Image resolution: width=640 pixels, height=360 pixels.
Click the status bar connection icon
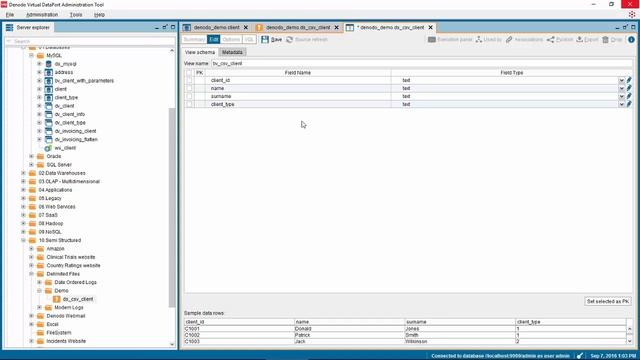(x=580, y=356)
